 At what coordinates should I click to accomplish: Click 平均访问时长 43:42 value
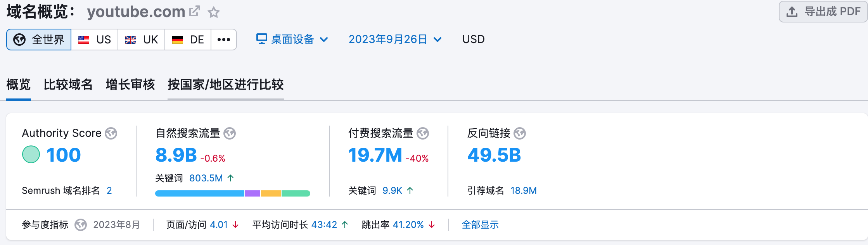[324, 224]
